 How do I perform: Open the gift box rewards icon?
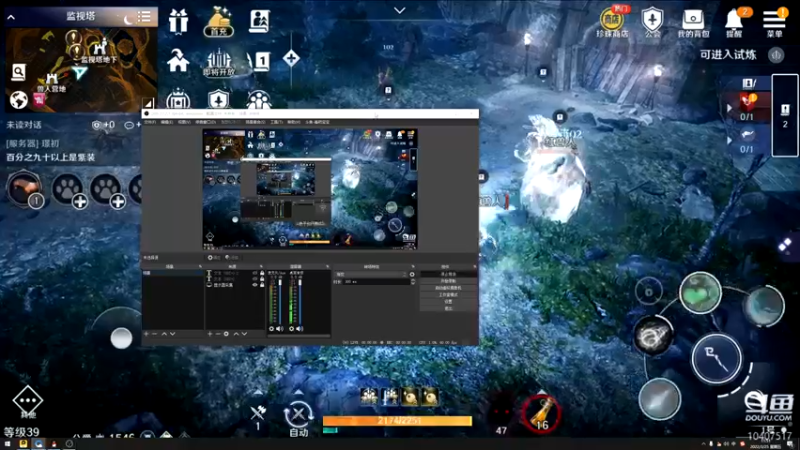(178, 22)
